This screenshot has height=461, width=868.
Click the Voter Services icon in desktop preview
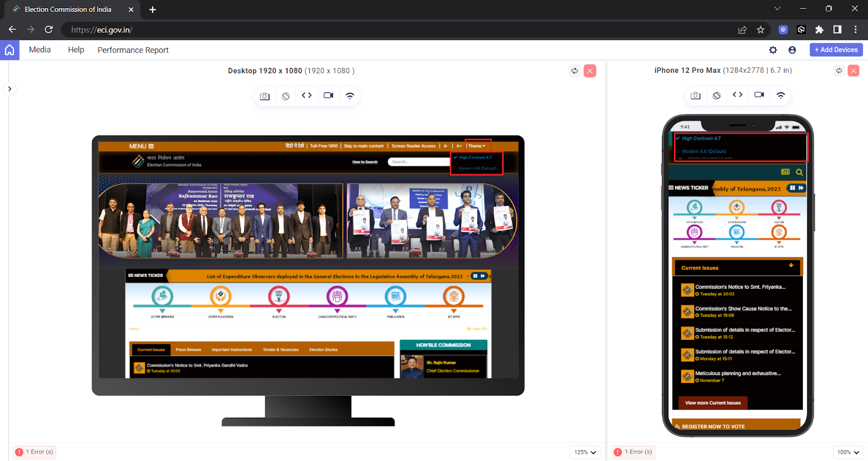click(162, 297)
